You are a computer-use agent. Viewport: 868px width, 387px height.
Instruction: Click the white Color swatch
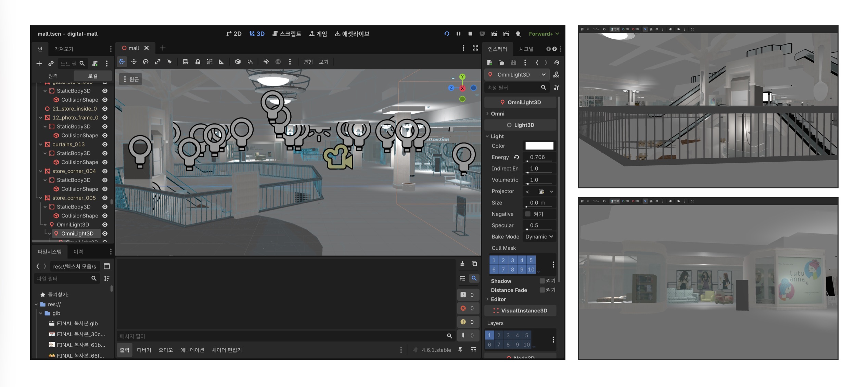pos(539,146)
